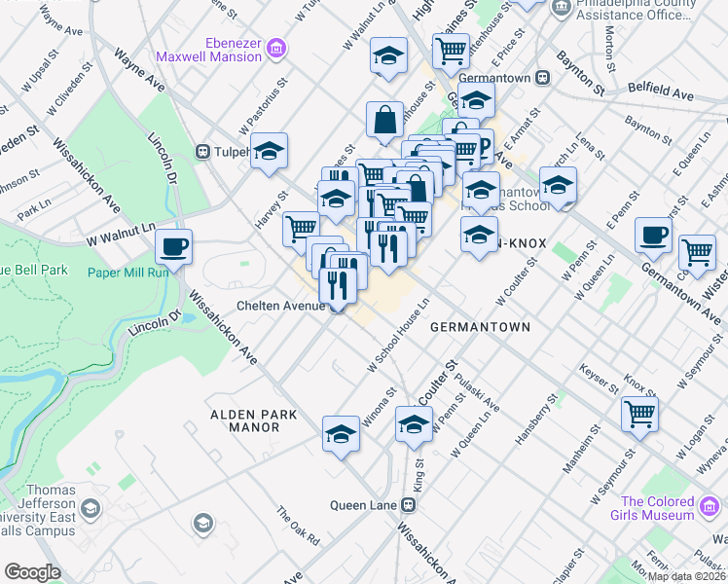Image resolution: width=728 pixels, height=584 pixels.
Task: Open restaurant marker above Chelten Avenue station
Action: click(338, 287)
